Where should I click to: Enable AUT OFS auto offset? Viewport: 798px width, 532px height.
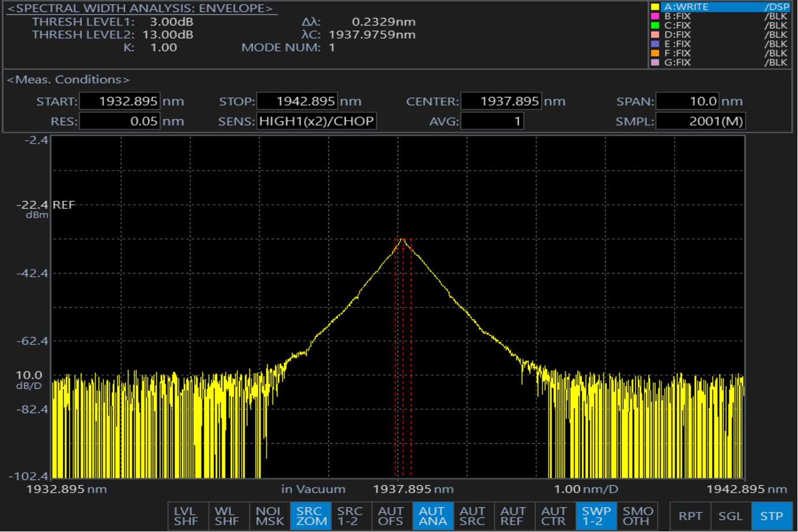(x=391, y=516)
